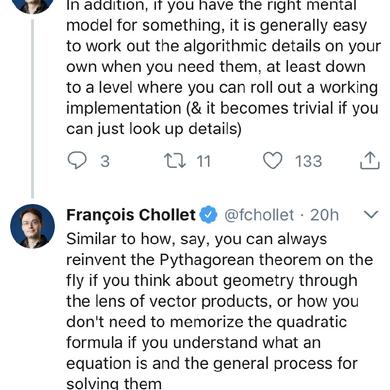The image size is (390, 390).
Task: View the 11 retweets count
Action: [203, 161]
